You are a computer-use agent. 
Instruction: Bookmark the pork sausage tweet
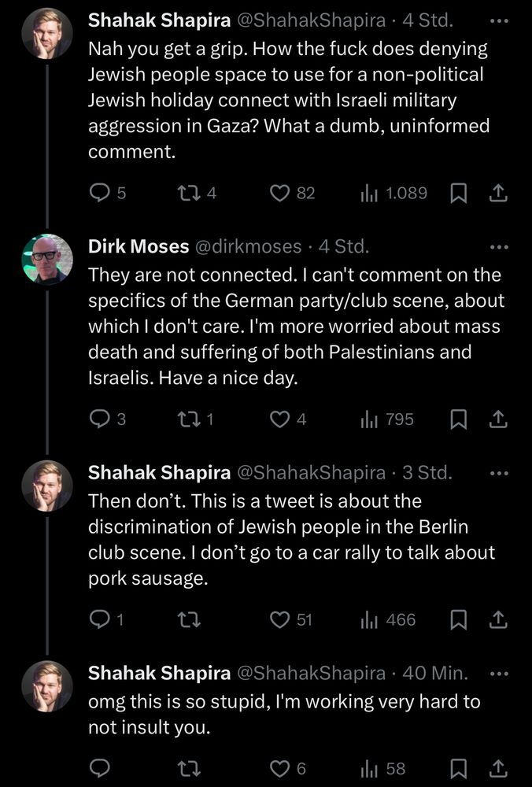point(458,620)
